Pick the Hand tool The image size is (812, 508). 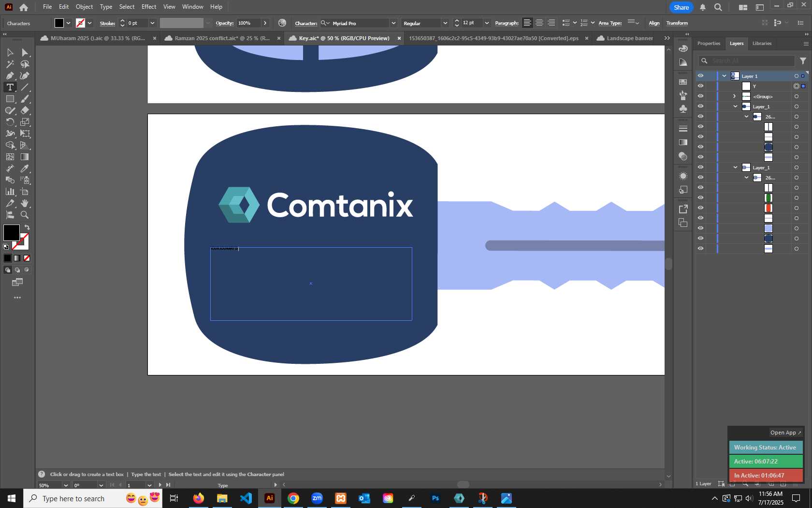coord(25,203)
